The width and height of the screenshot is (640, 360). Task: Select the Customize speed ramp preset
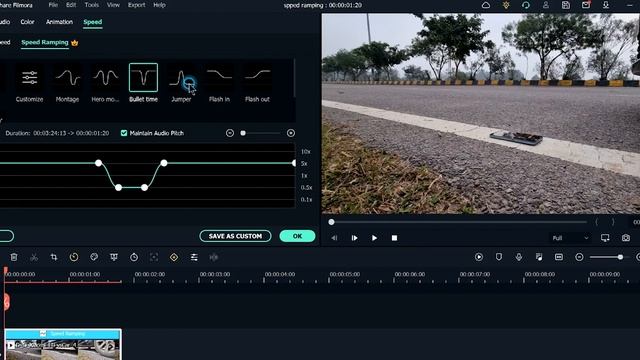pyautogui.click(x=29, y=83)
